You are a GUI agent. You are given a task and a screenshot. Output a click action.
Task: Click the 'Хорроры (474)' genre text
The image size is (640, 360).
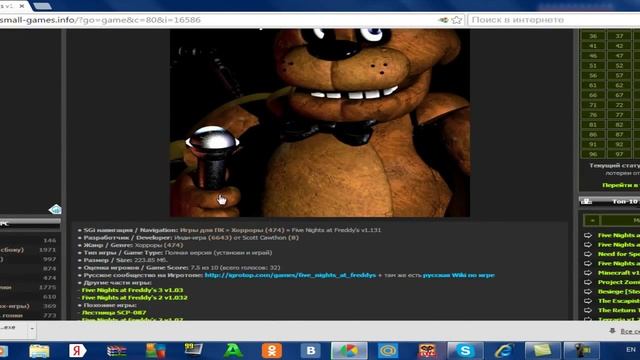[159, 245]
